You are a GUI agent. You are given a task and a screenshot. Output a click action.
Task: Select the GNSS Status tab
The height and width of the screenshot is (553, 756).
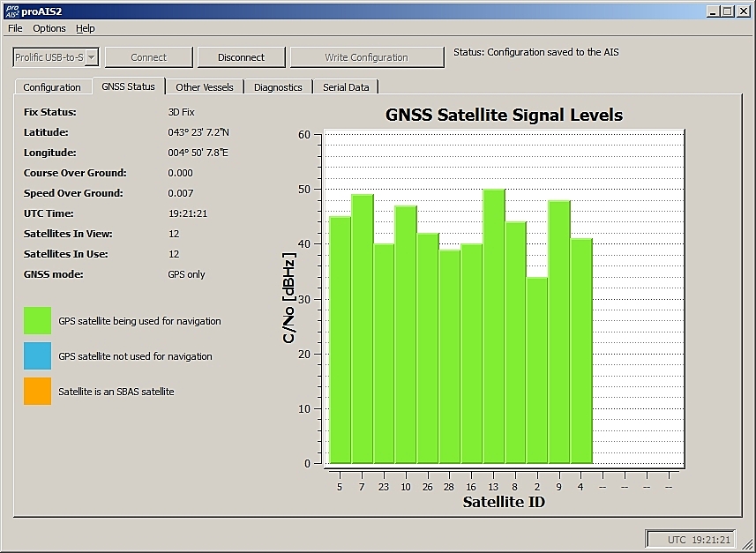tap(128, 86)
